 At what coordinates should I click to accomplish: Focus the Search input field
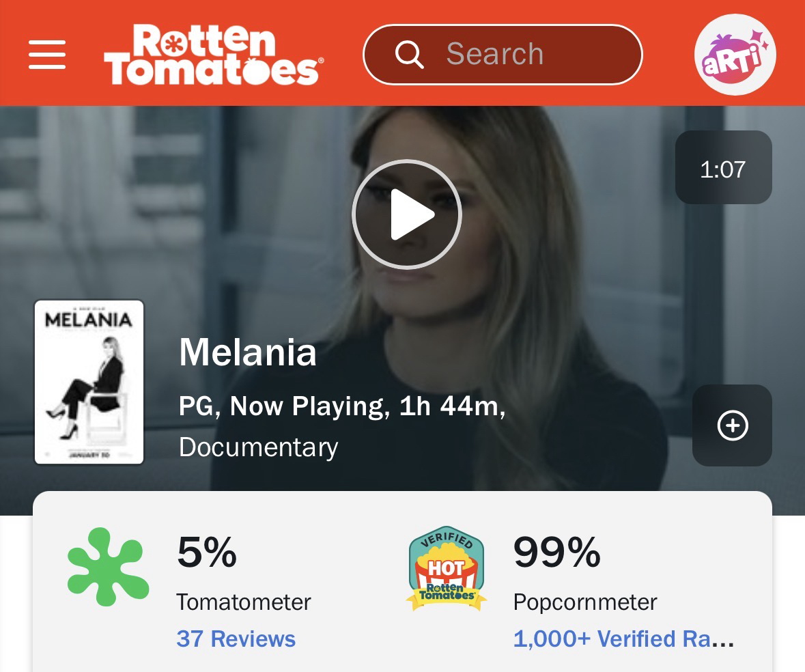(503, 55)
